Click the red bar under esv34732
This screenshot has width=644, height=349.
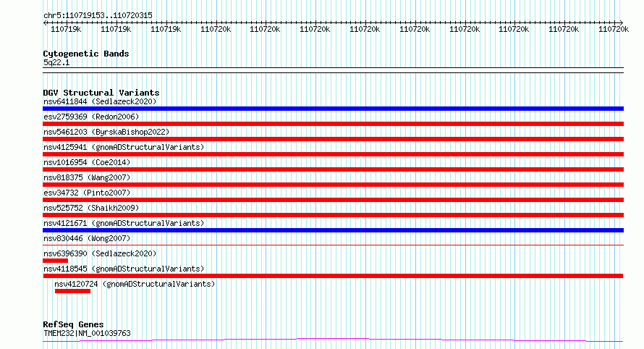click(x=333, y=200)
